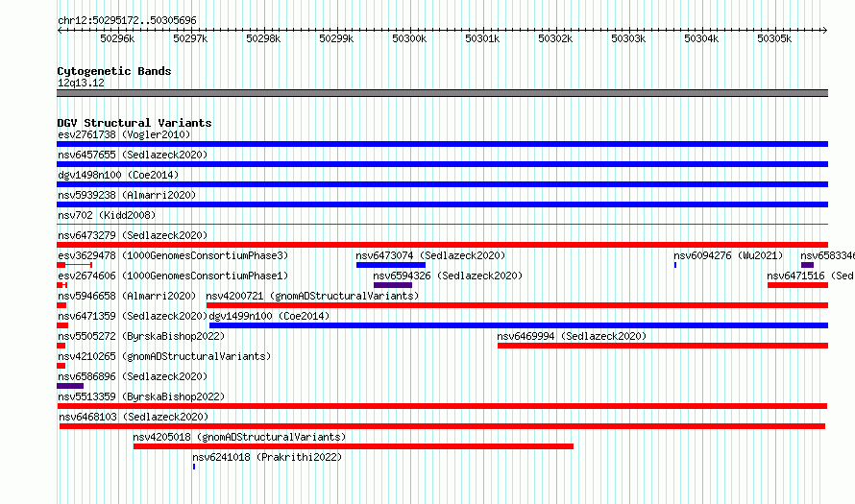Open the nsv5513359 (ByrskaBishop2022) red bar
The width and height of the screenshot is (855, 504).
[x=442, y=406]
